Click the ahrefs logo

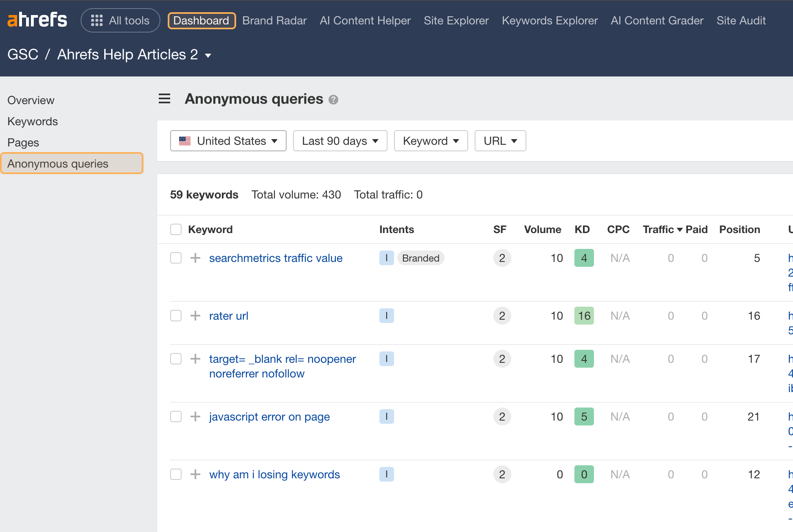click(37, 19)
